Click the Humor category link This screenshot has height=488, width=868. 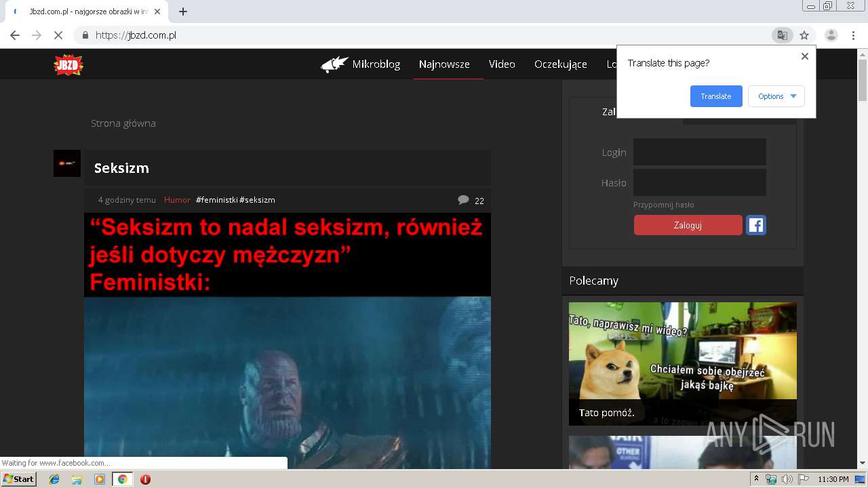coord(177,200)
